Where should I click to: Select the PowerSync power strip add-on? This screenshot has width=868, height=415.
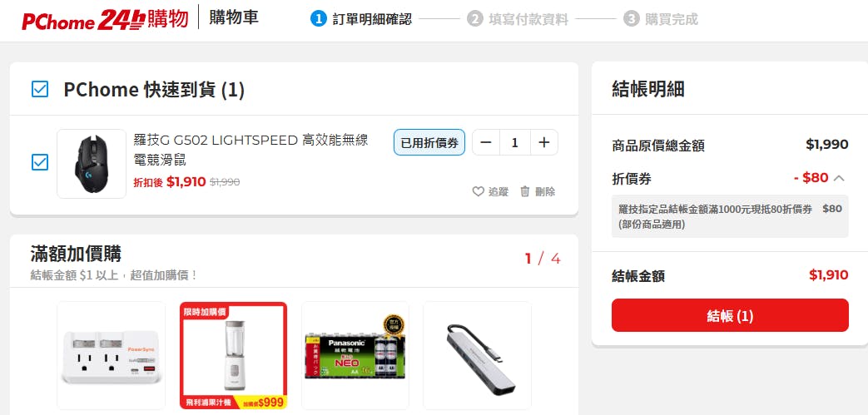coord(112,355)
